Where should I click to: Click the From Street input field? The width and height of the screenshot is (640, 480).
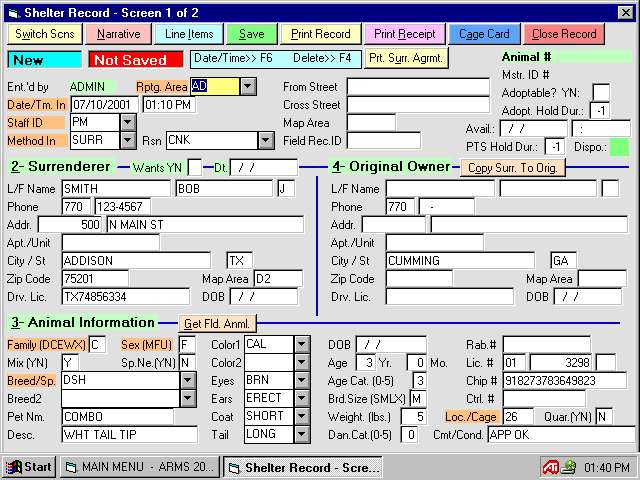[x=418, y=87]
